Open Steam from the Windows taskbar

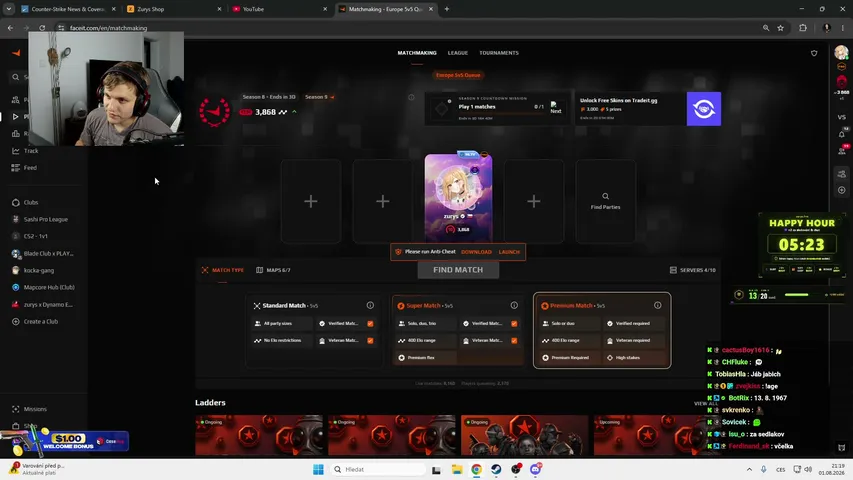click(x=496, y=469)
